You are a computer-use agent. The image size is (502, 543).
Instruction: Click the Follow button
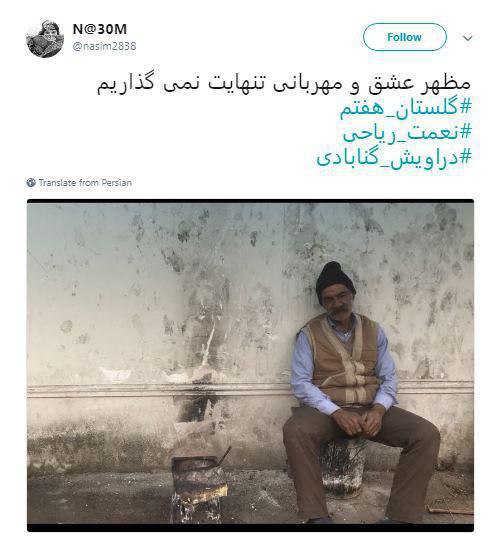[404, 37]
